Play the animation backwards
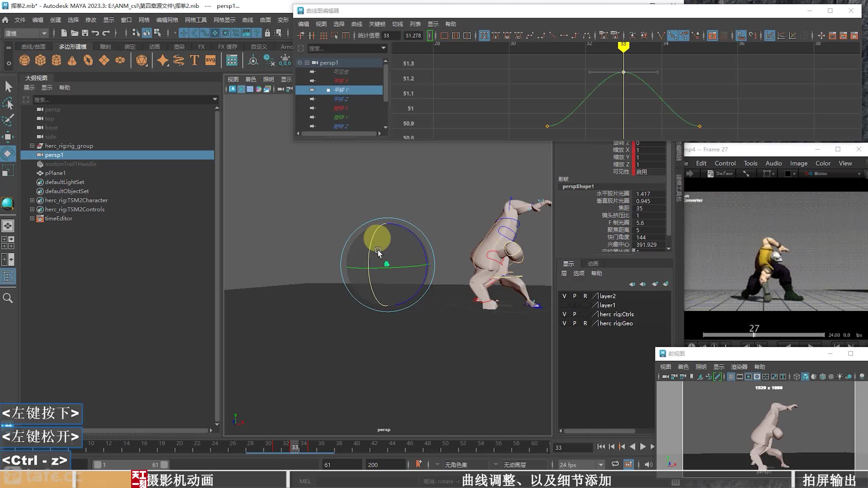The width and height of the screenshot is (868, 488). point(632,447)
